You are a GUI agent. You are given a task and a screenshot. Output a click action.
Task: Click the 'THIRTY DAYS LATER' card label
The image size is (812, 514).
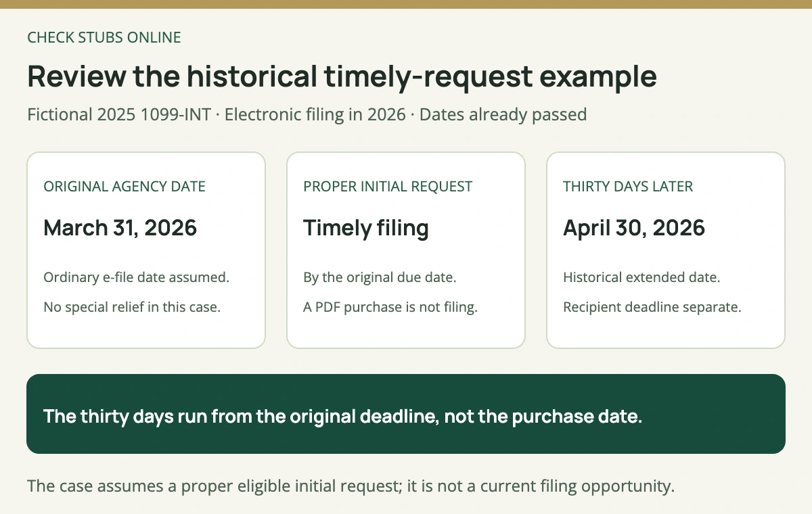coord(628,187)
